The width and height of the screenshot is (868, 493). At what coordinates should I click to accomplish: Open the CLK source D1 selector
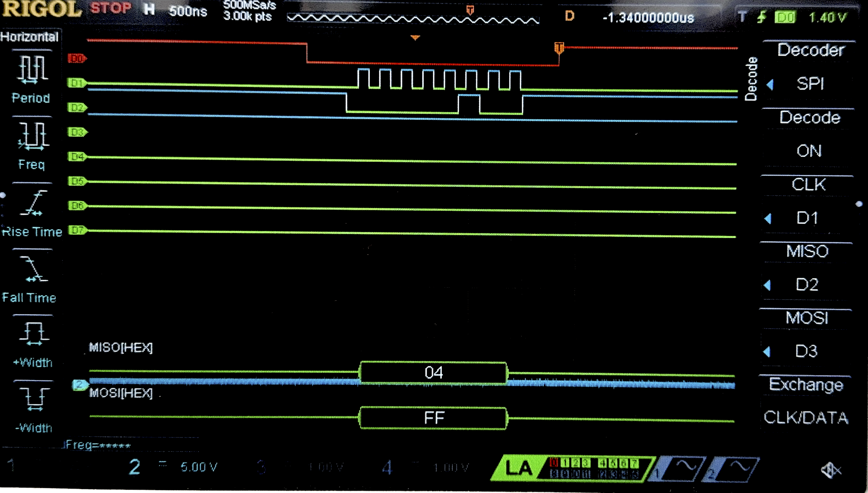click(807, 218)
